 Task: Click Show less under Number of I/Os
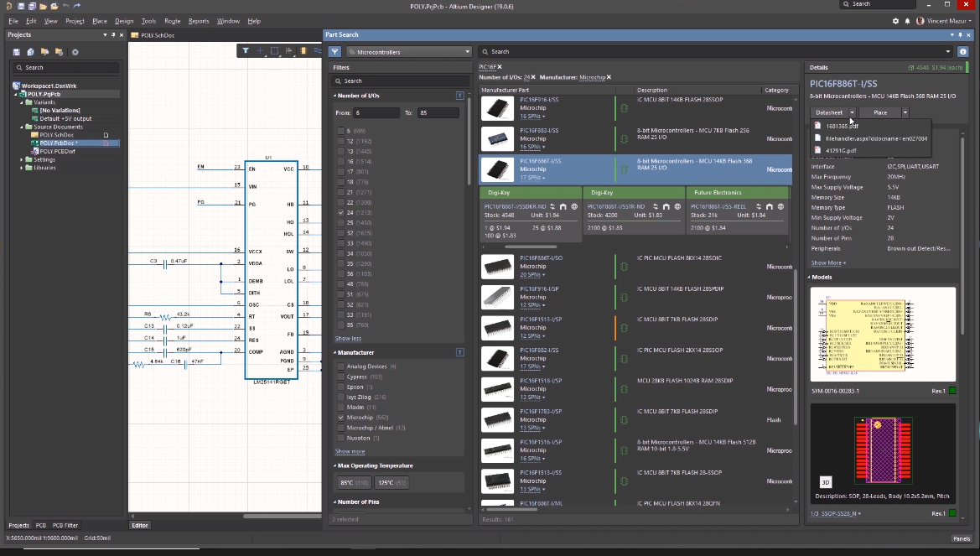tap(348, 339)
